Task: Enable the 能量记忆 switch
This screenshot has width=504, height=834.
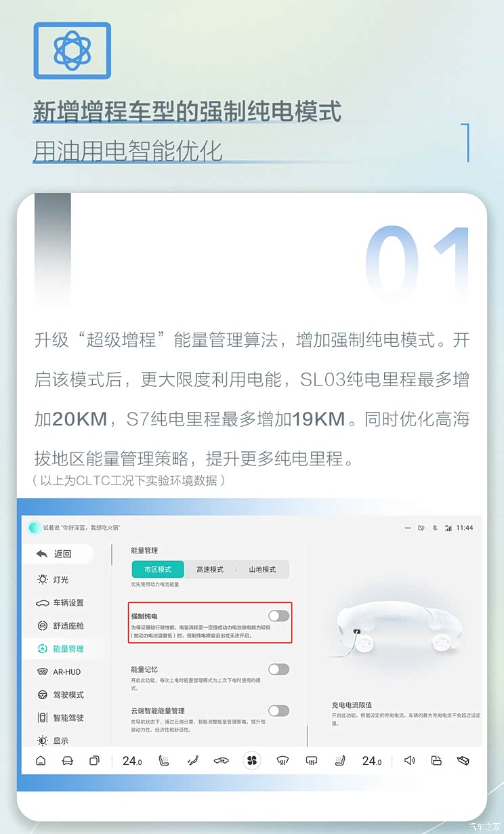Action: click(x=278, y=669)
